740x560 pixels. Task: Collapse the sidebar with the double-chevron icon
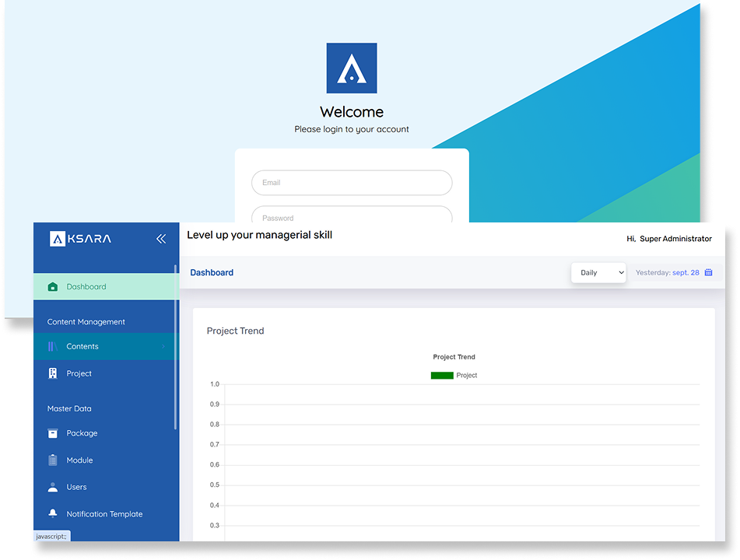pos(161,239)
